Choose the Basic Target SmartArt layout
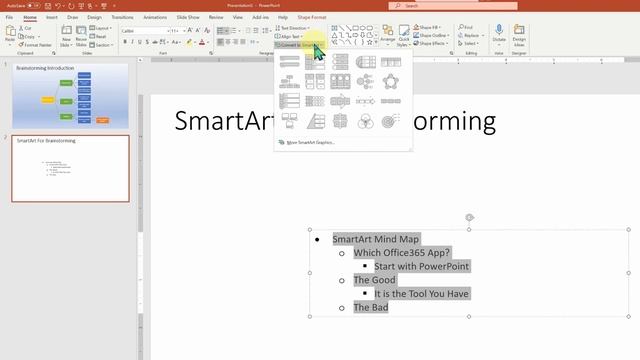 pyautogui.click(x=391, y=121)
